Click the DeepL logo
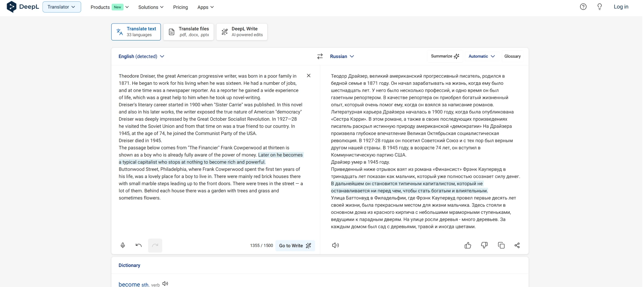Viewport: 644px width, 287px height. [x=23, y=7]
